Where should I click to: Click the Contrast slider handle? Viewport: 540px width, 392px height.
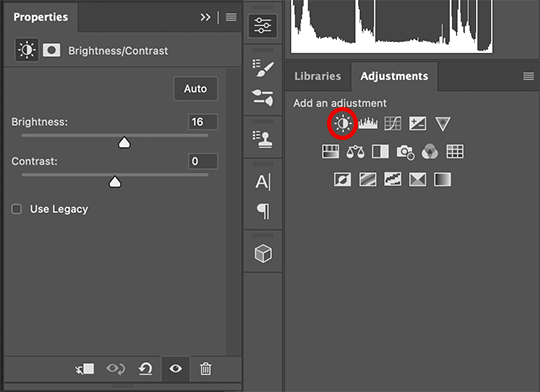click(x=115, y=182)
